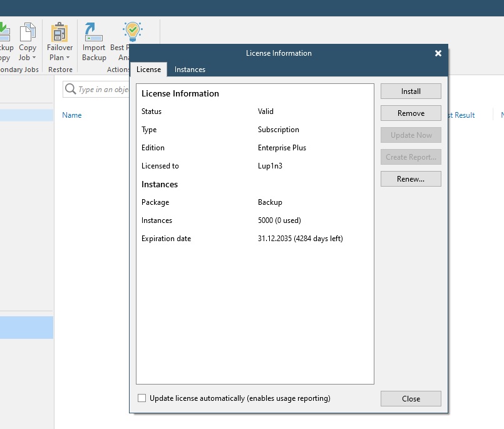Click the Best Practices lightbulb icon
This screenshot has height=429, width=504.
[133, 31]
